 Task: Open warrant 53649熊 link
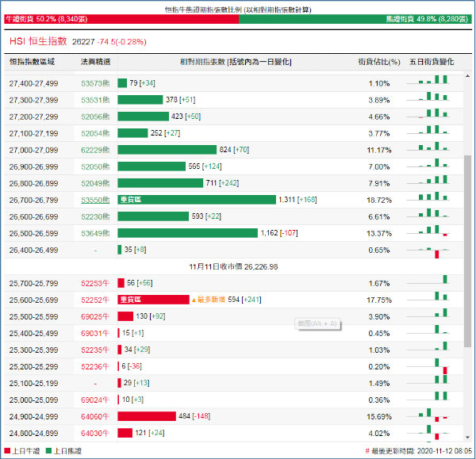pyautogui.click(x=95, y=234)
